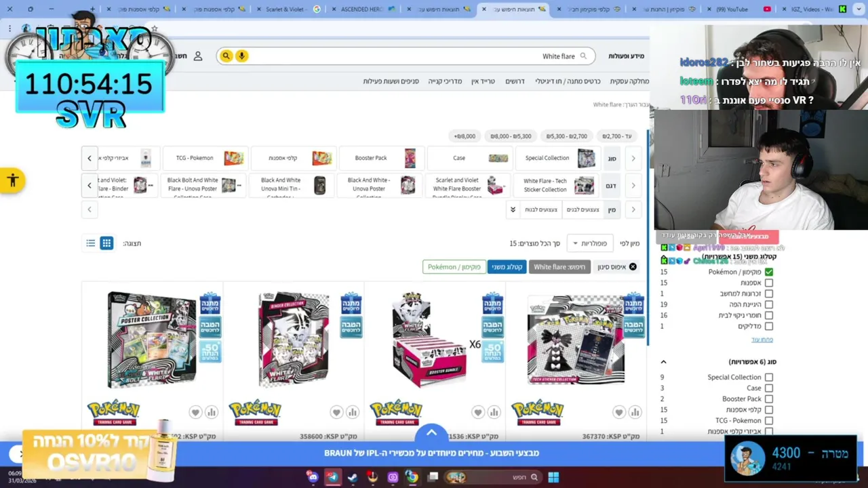Select price range ₪2,700 - ₪5,300 chip

[567, 136]
